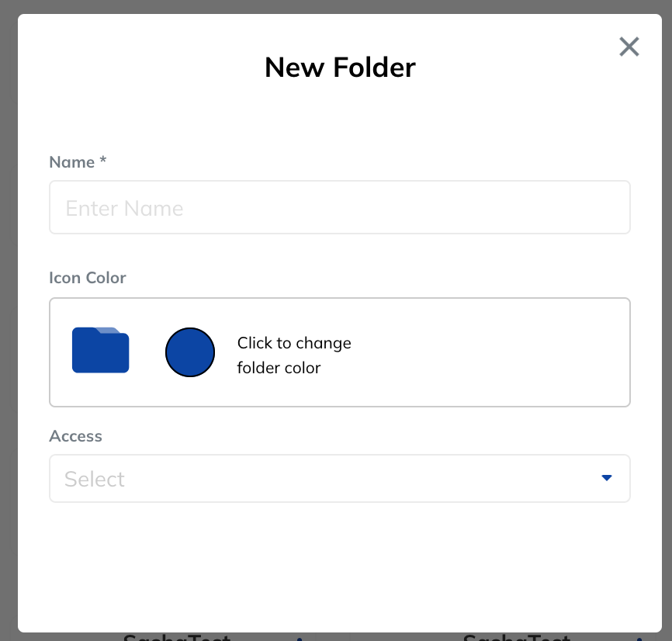The width and height of the screenshot is (672, 641).
Task: Click the New Folder title
Action: [x=340, y=68]
